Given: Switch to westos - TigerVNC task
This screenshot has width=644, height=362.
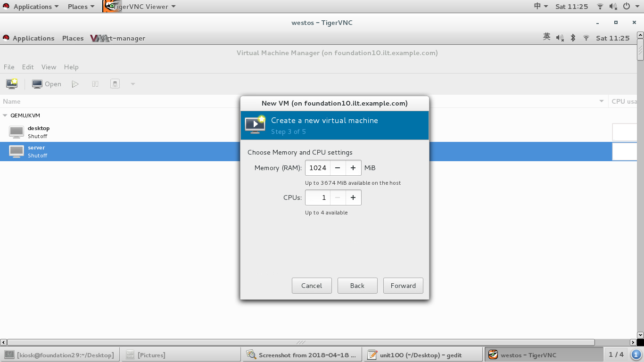Looking at the screenshot, I should [544, 355].
